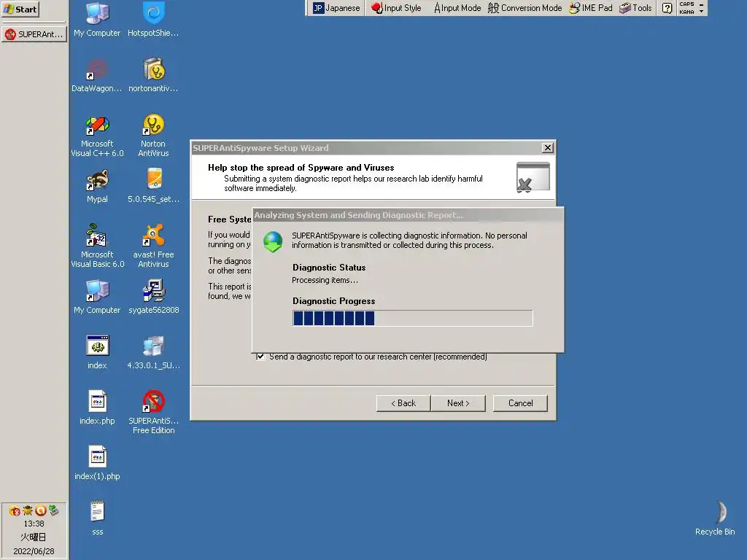Click the avast orange tray icon
The width and height of the screenshot is (747, 560).
point(41,510)
